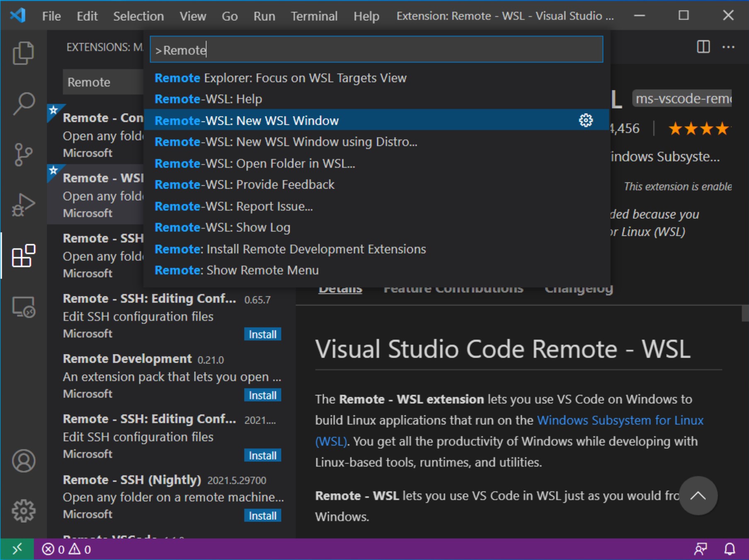Open the Search view icon

tap(23, 103)
